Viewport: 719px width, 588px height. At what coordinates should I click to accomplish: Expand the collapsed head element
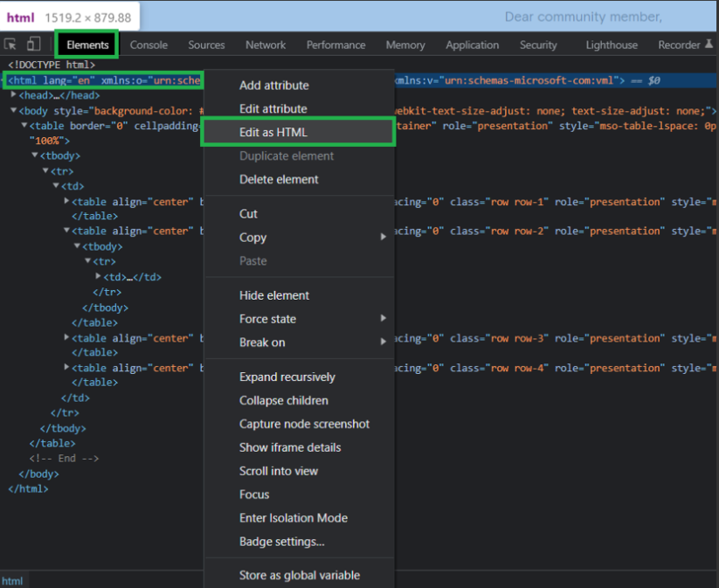click(14, 95)
